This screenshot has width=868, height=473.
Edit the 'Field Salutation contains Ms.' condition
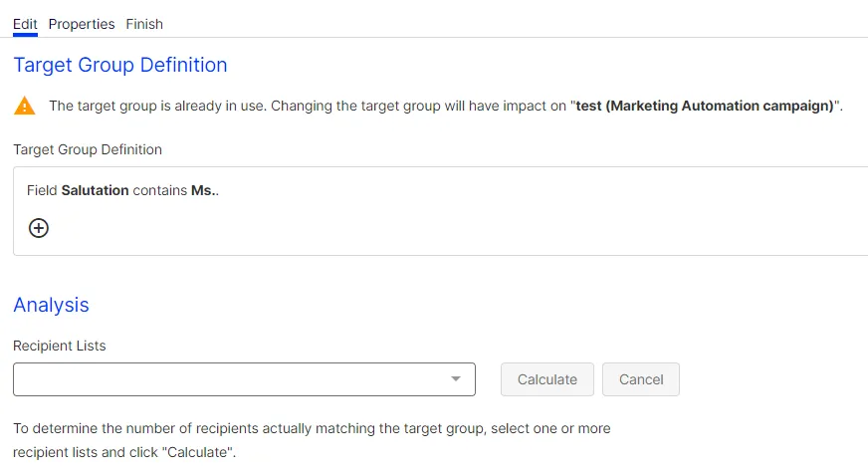click(122, 190)
